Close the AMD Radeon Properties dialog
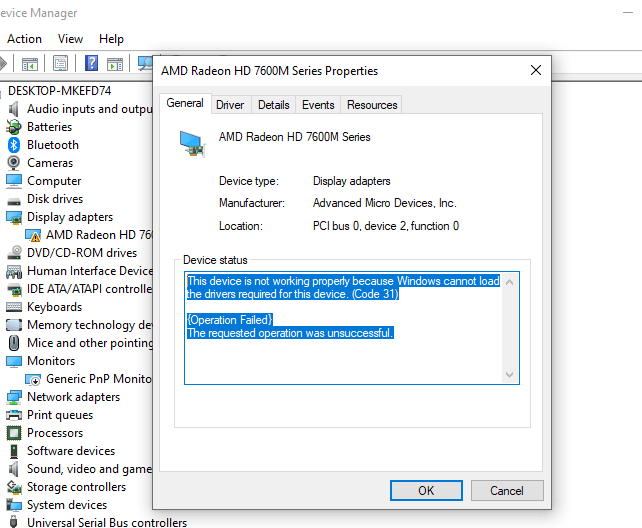 click(536, 70)
